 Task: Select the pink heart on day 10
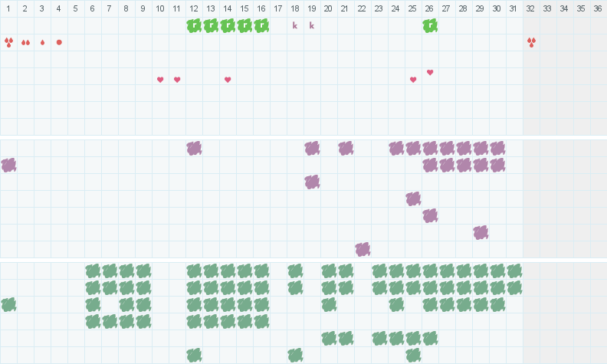[160, 80]
